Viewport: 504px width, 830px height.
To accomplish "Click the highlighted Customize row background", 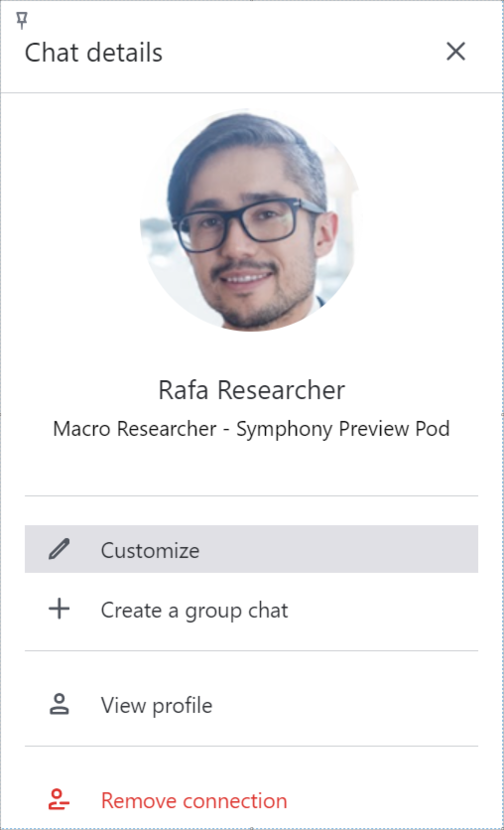I will (338, 549).
